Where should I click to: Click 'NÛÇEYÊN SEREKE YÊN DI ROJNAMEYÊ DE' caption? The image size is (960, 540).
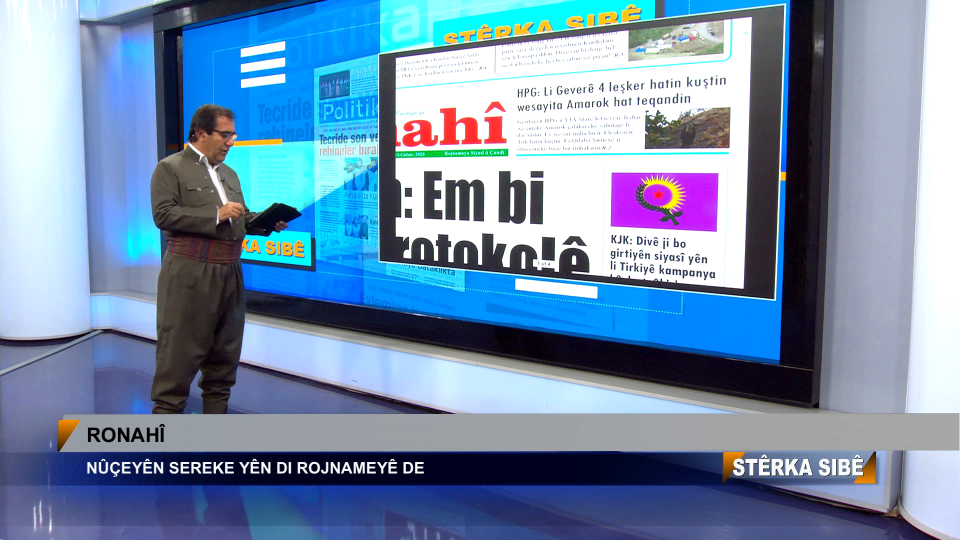pos(255,468)
